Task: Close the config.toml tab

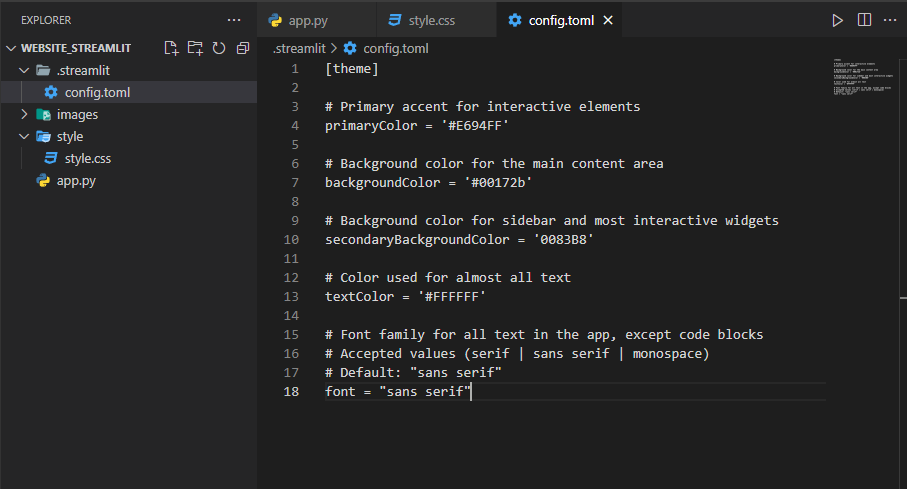Action: coord(608,20)
